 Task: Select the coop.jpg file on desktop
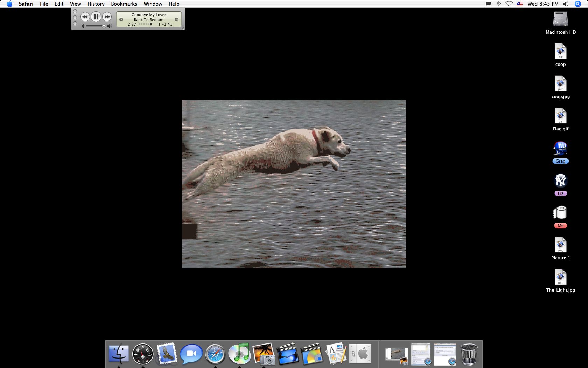click(x=560, y=84)
